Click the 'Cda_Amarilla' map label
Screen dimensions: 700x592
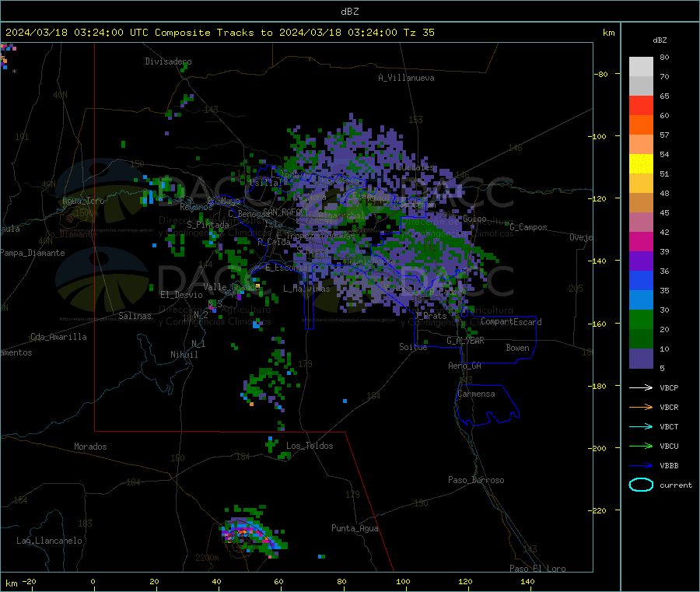pyautogui.click(x=58, y=337)
